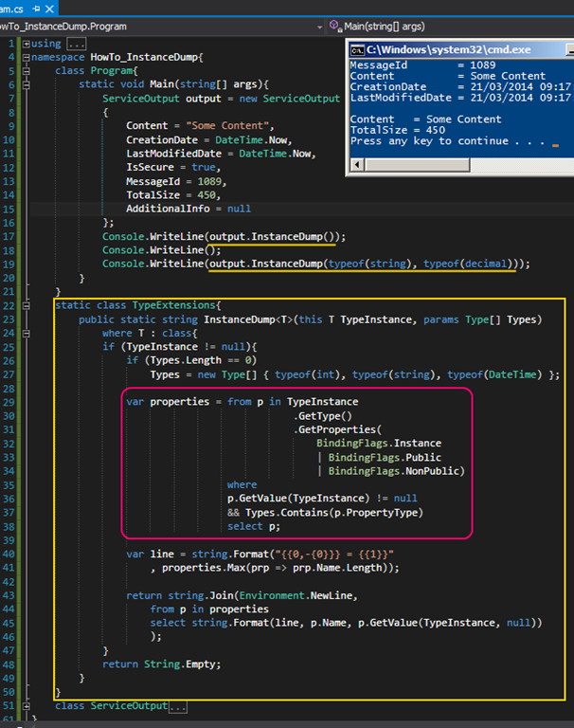Expand the collapsed using directives region
Viewport: 574px width, 728px height.
click(25, 45)
